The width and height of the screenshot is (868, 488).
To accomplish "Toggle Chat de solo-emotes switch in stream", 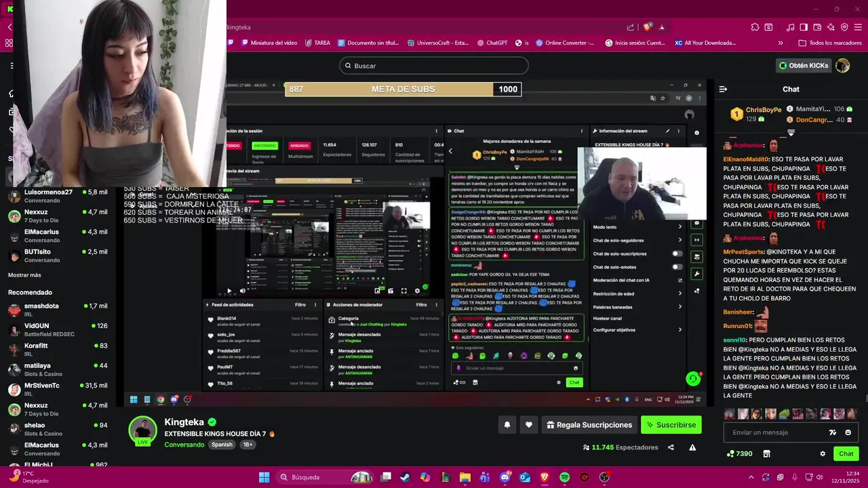I will coord(677,267).
